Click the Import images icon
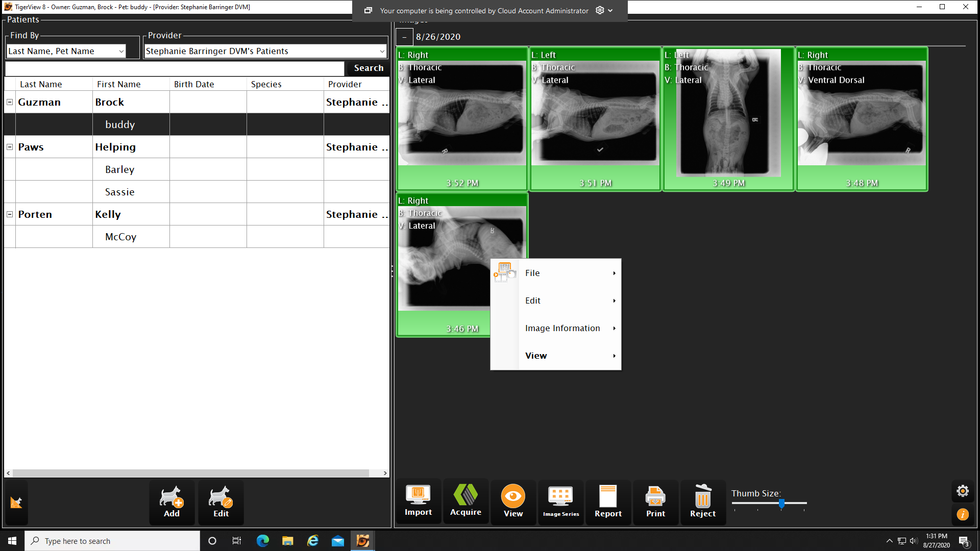This screenshot has width=980, height=551. [418, 501]
